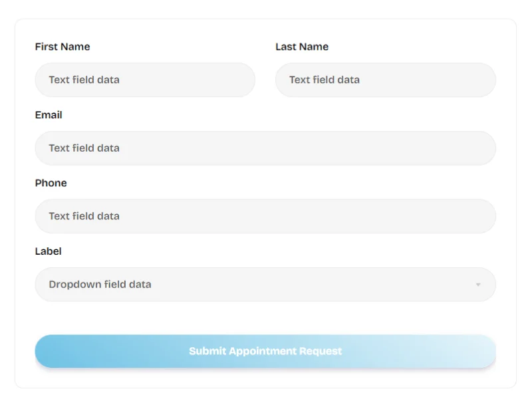Click the 'Submit Appointment Request' button text

(265, 351)
